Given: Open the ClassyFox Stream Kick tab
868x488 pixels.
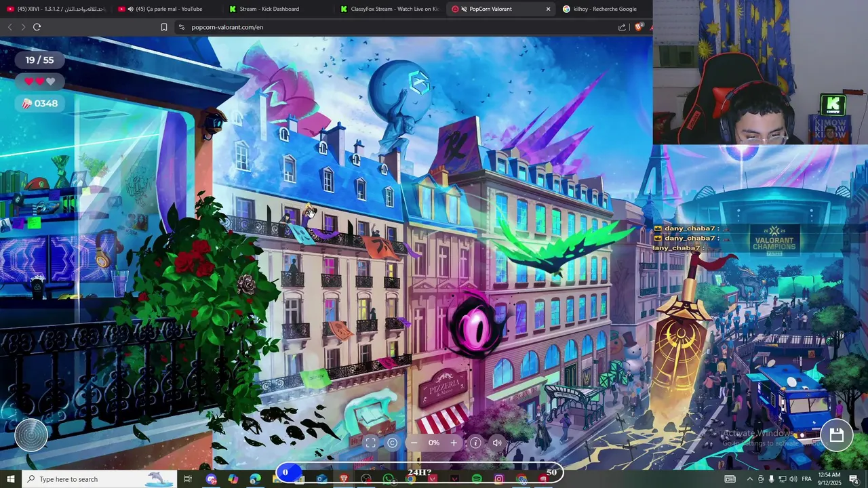Looking at the screenshot, I should tap(388, 9).
